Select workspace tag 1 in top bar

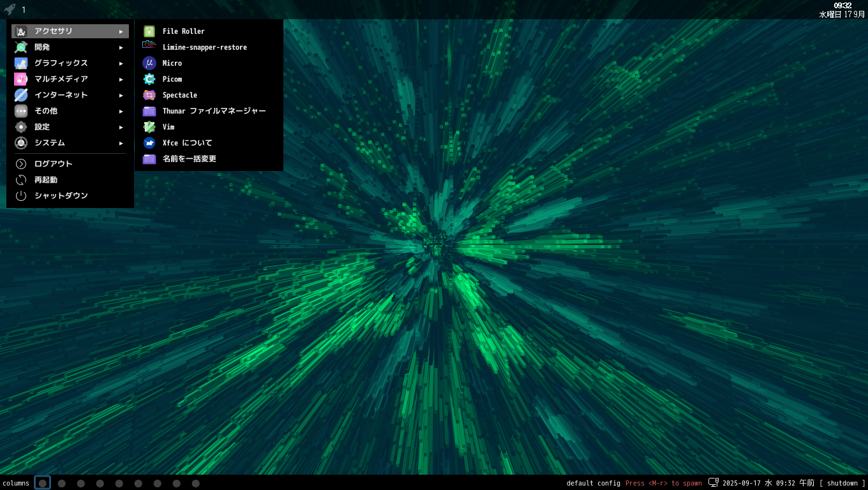[24, 10]
